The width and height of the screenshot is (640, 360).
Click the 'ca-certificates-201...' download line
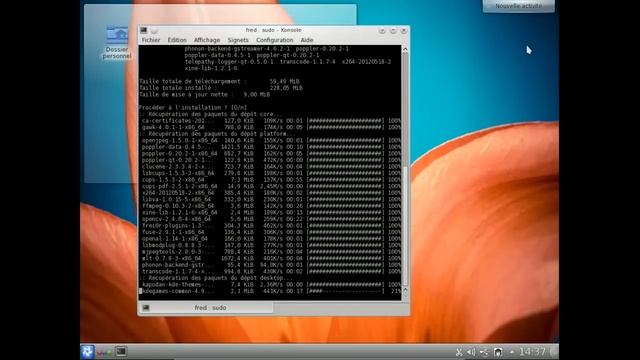(270, 120)
